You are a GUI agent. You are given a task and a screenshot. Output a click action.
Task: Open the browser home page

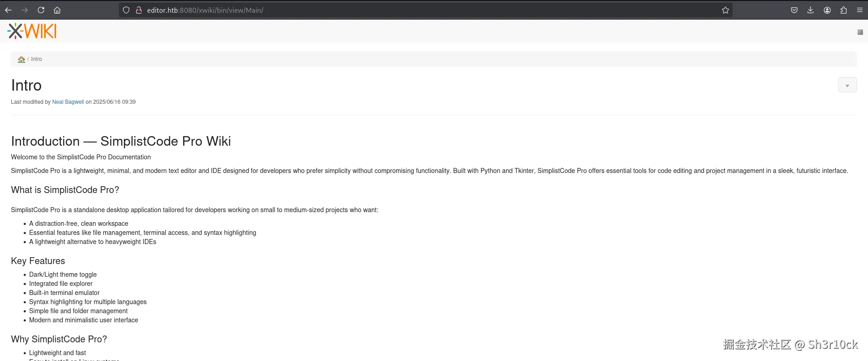[57, 10]
